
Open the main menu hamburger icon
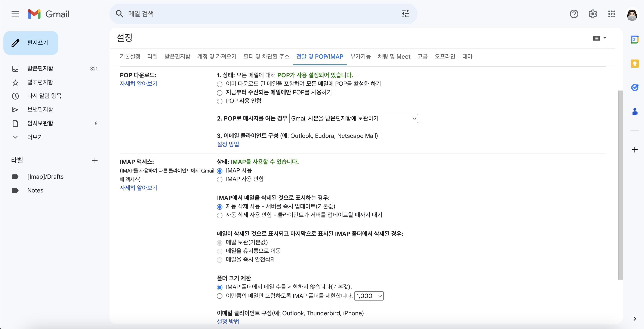tap(15, 14)
